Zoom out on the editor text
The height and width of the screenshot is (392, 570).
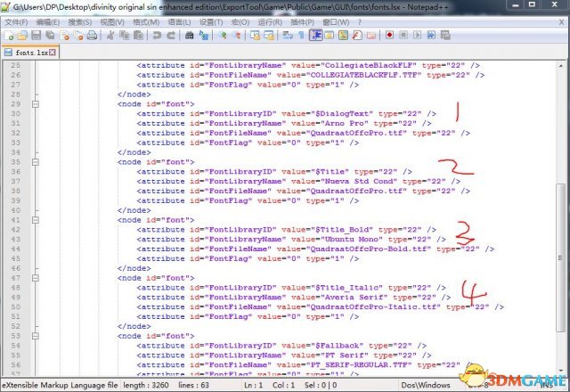(x=237, y=36)
